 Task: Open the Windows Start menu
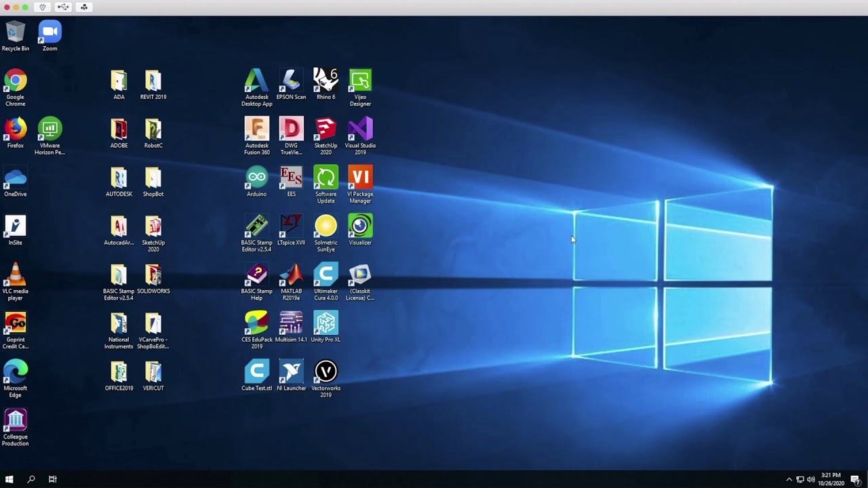(x=9, y=479)
